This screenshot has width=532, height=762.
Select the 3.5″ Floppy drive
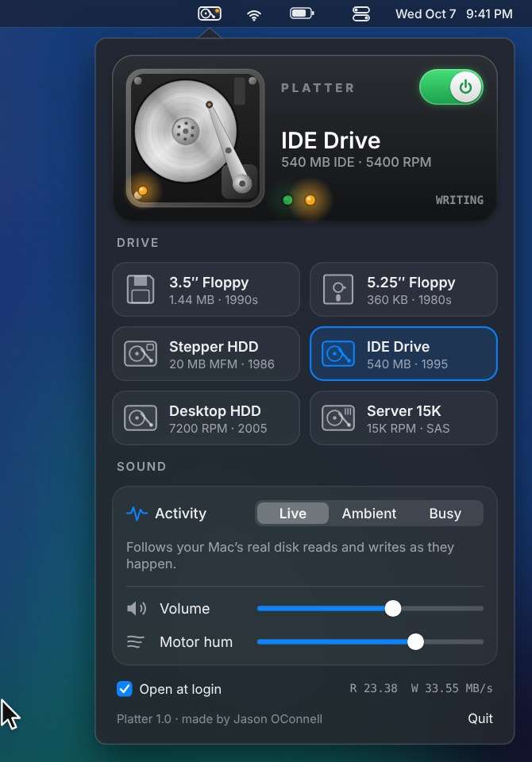tap(206, 289)
